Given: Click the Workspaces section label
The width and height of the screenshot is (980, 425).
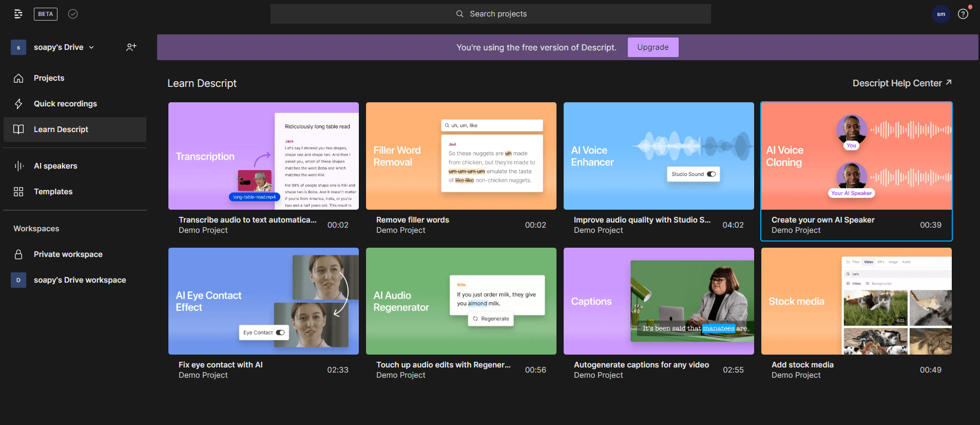Looking at the screenshot, I should pyautogui.click(x=36, y=229).
